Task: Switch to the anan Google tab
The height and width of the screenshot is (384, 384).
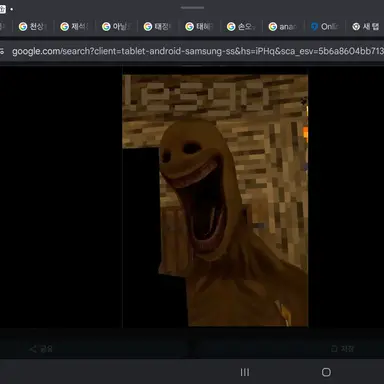Action: point(283,27)
